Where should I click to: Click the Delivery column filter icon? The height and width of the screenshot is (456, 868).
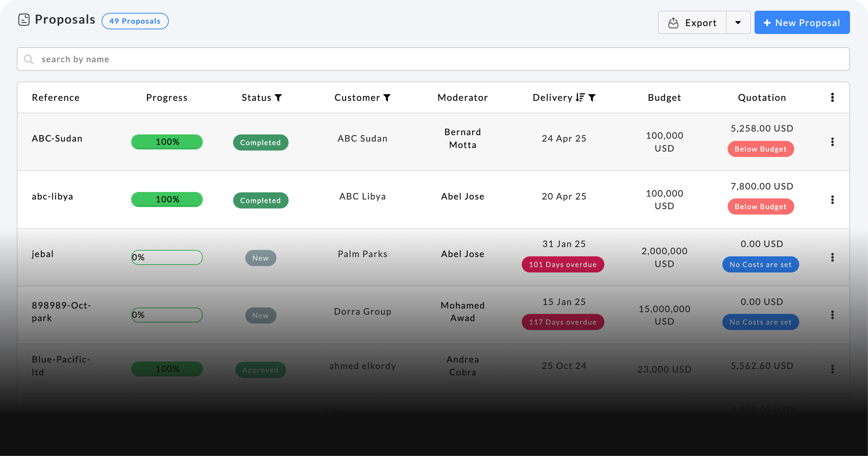tap(592, 98)
